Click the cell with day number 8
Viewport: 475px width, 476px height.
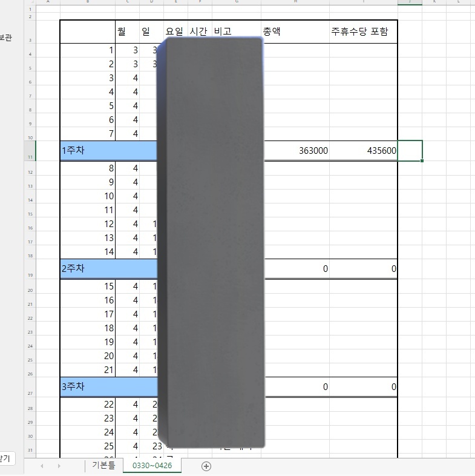pyautogui.click(x=88, y=168)
